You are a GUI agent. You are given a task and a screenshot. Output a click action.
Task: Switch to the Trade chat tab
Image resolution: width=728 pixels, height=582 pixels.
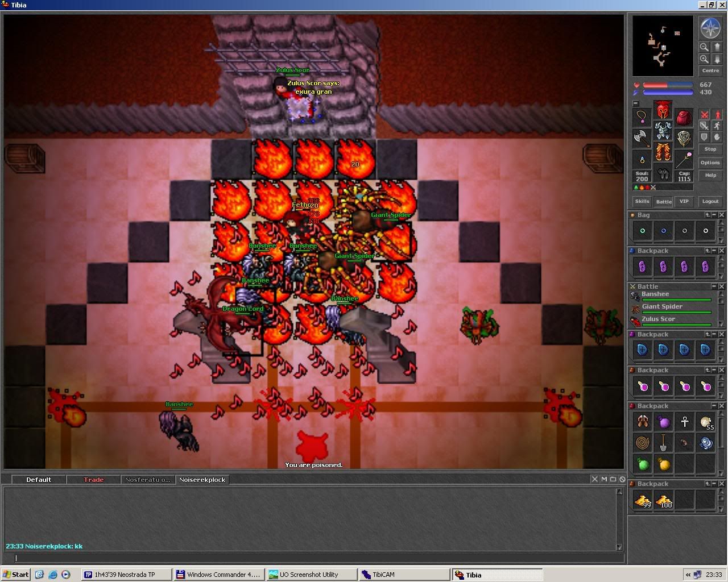pos(93,480)
